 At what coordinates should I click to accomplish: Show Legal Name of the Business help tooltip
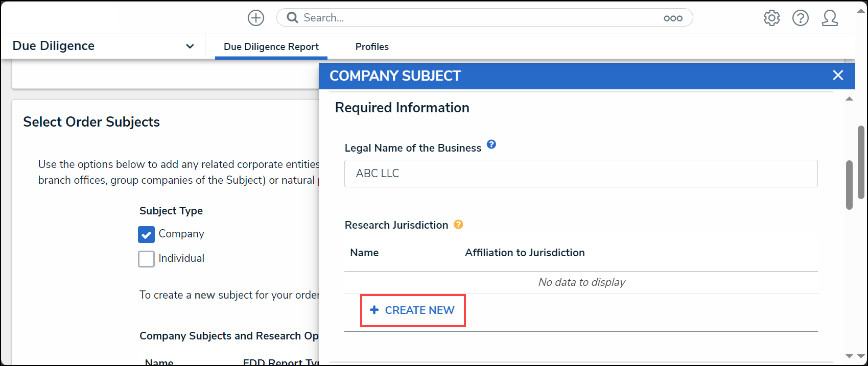[491, 144]
